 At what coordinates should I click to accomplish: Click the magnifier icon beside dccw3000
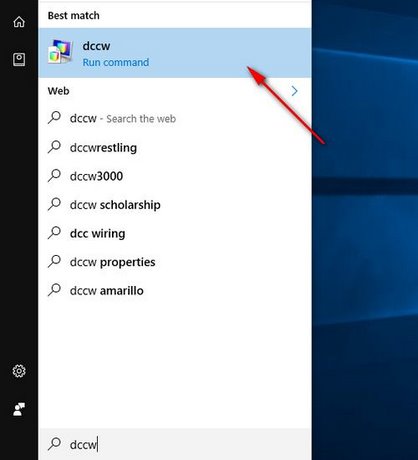point(54,175)
